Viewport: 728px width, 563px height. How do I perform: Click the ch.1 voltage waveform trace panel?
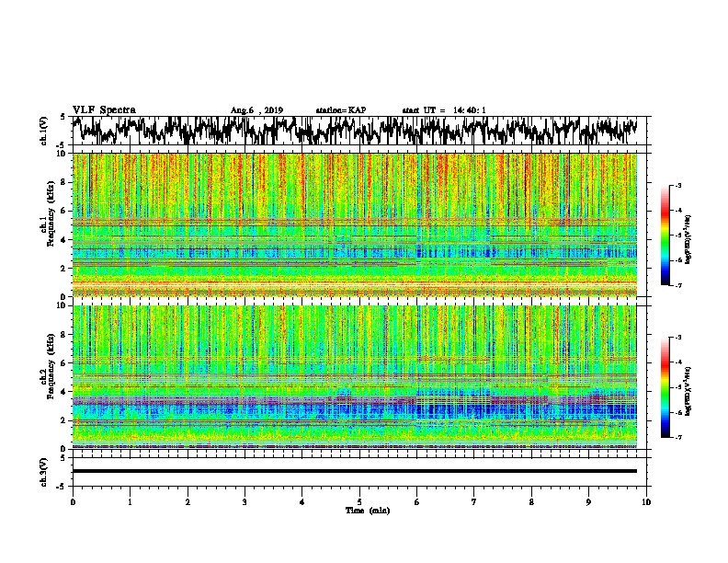(x=359, y=131)
